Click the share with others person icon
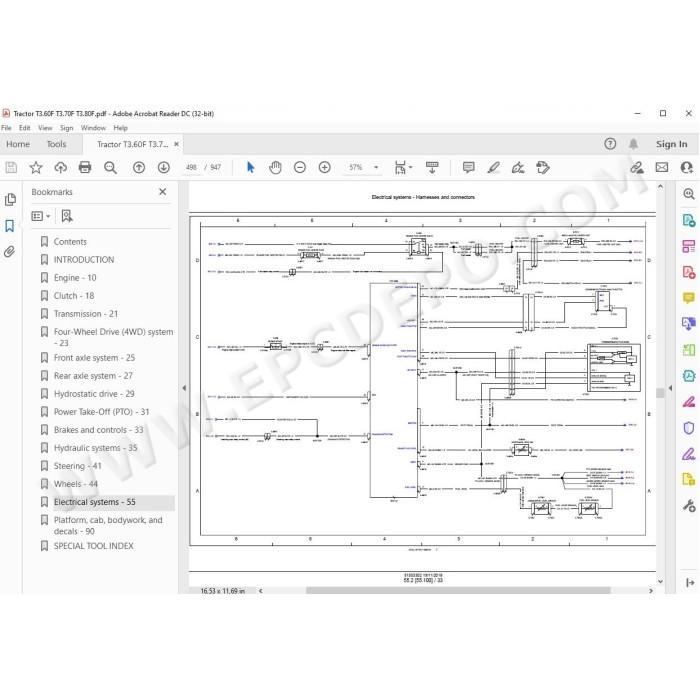Screen dimensions: 700x700 coord(687,167)
